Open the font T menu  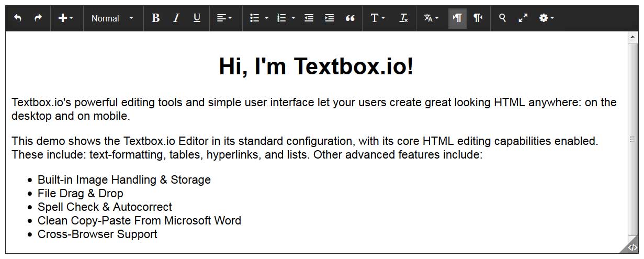(x=378, y=18)
